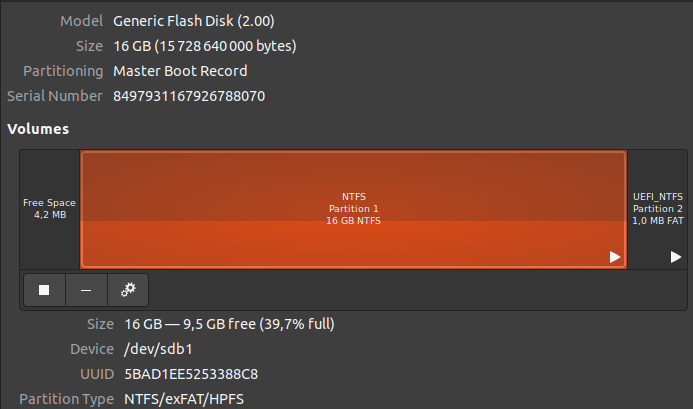Click the NTFS/exFAT/HPFS partition type value
Screen dimensions: 693x409
[185, 399]
